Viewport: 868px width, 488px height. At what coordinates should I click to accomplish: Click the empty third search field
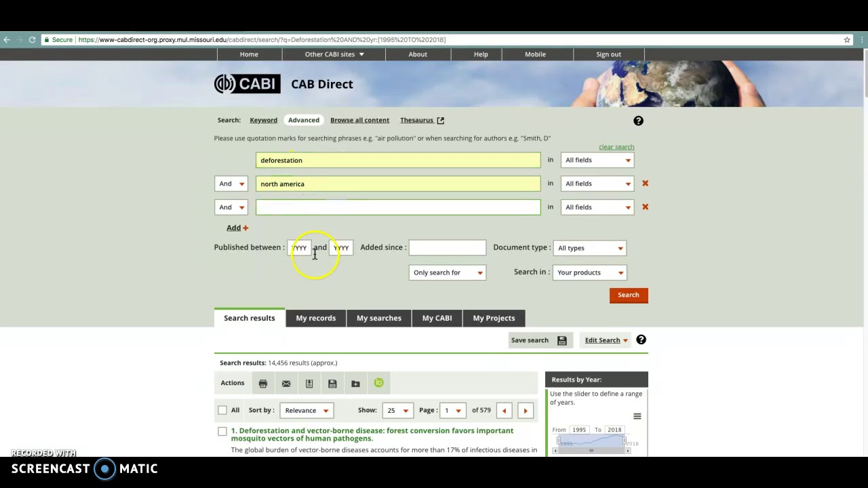pyautogui.click(x=398, y=207)
